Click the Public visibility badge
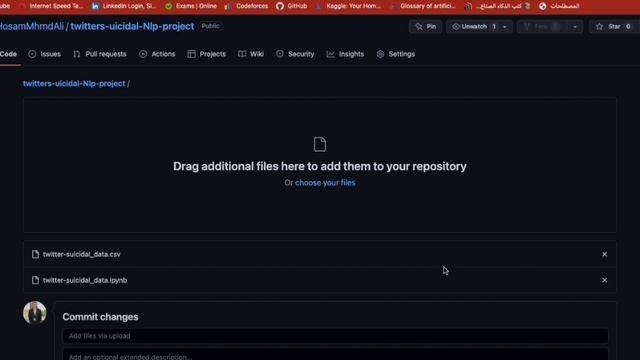This screenshot has width=640, height=360. (211, 26)
